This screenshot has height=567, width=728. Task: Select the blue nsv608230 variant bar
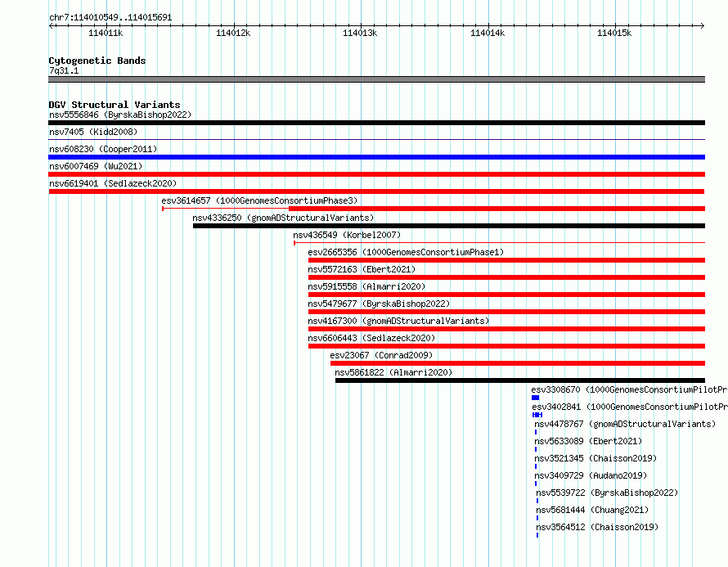click(x=376, y=157)
